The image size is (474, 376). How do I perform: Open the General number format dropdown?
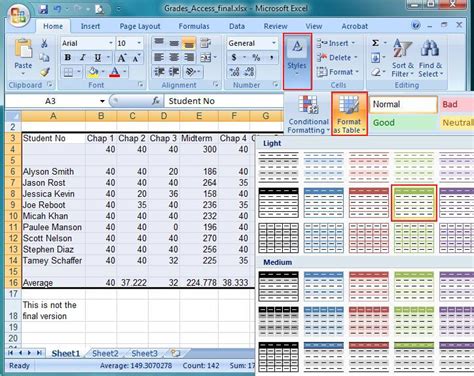coord(274,43)
